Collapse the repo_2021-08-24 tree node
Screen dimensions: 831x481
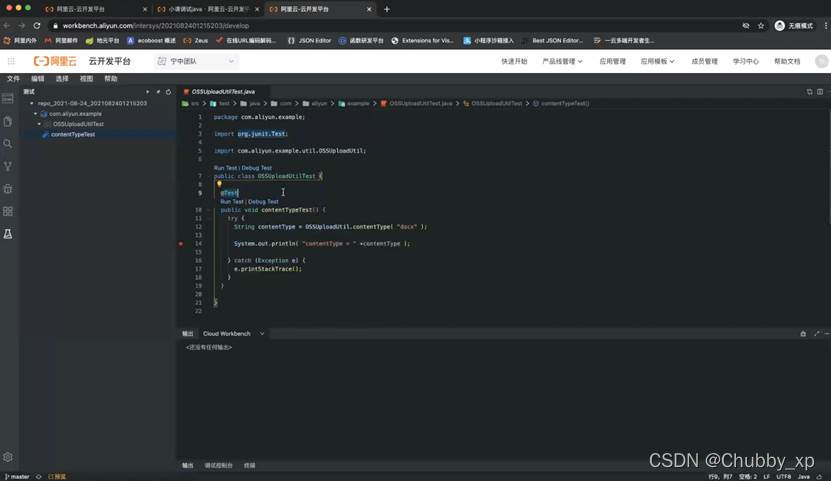[32, 103]
